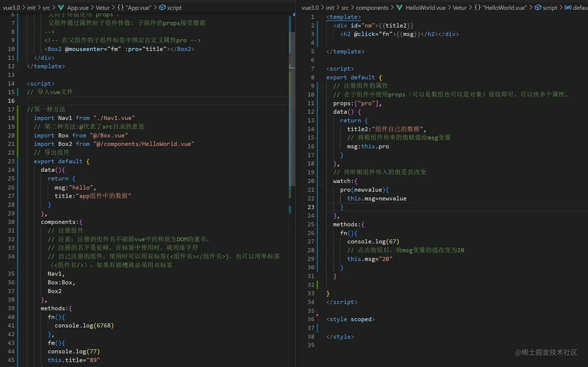Click the this.title="89" statement
Image resolution: width=588 pixels, height=367 pixels.
click(73, 360)
